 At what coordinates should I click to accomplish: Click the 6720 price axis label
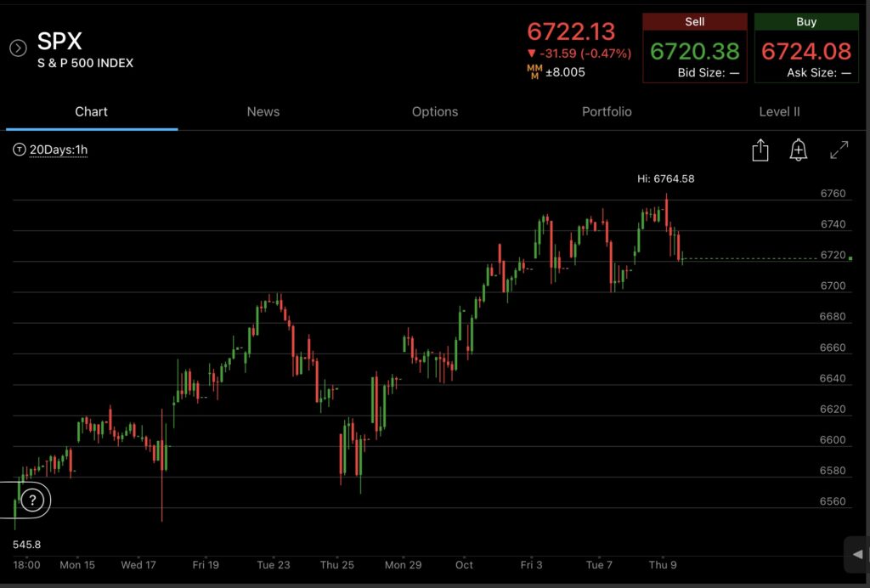[x=833, y=255]
